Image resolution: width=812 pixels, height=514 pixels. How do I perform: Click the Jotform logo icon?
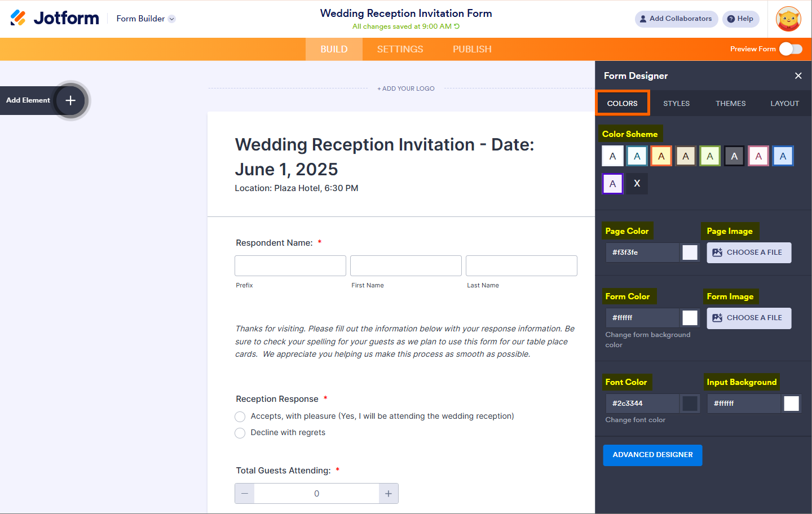[18, 18]
